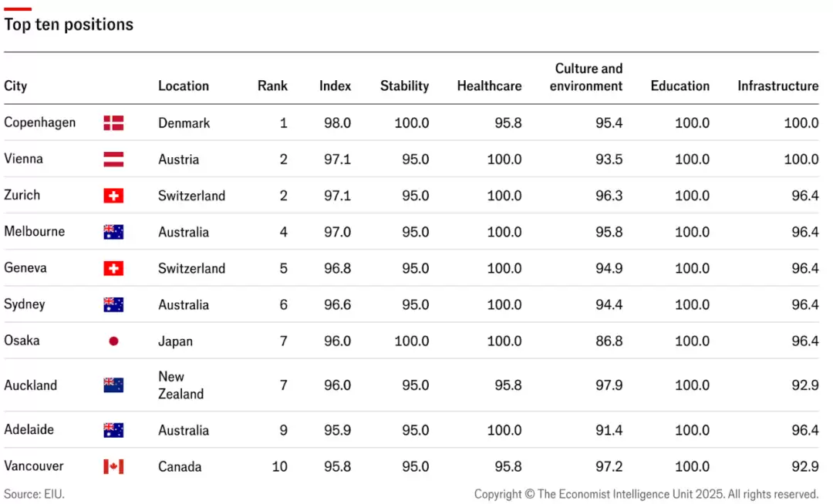This screenshot has width=833, height=504.
Task: Click the Healthcare column header
Action: tap(489, 86)
